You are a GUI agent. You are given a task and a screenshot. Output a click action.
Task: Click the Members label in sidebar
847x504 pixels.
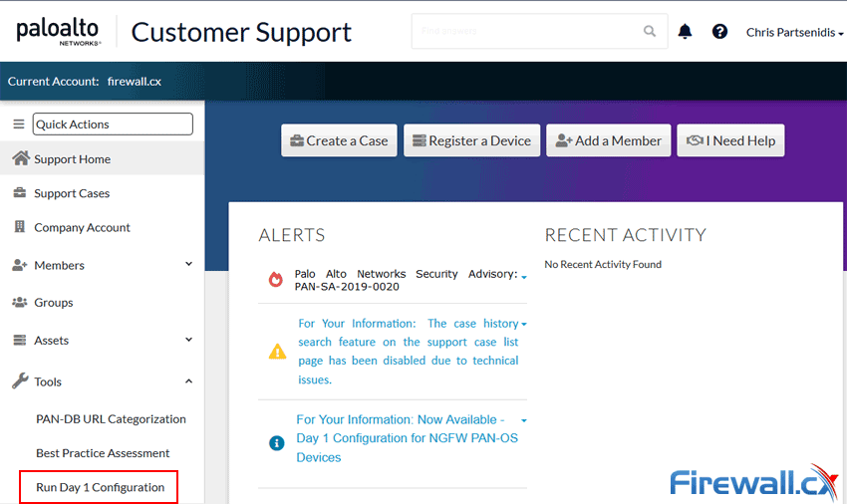click(59, 265)
